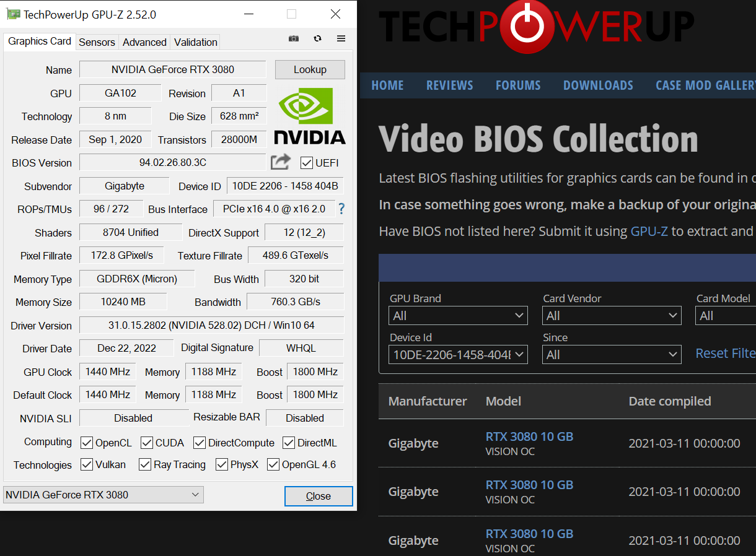756x556 pixels.
Task: Toggle the OpenGL 4.6 checkbox
Action: (x=273, y=464)
